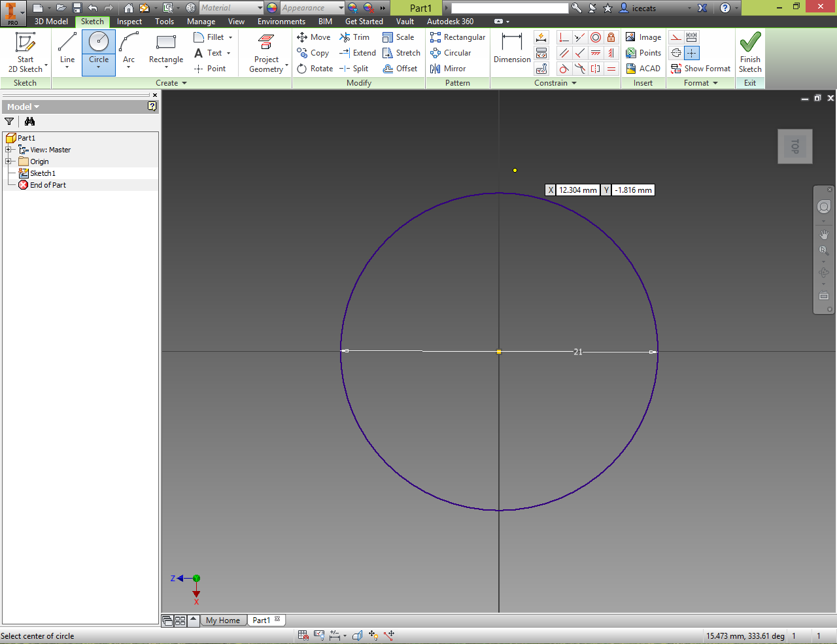Viewport: 837px width, 644px height.
Task: Disable the Center Point format toggle
Action: point(692,53)
